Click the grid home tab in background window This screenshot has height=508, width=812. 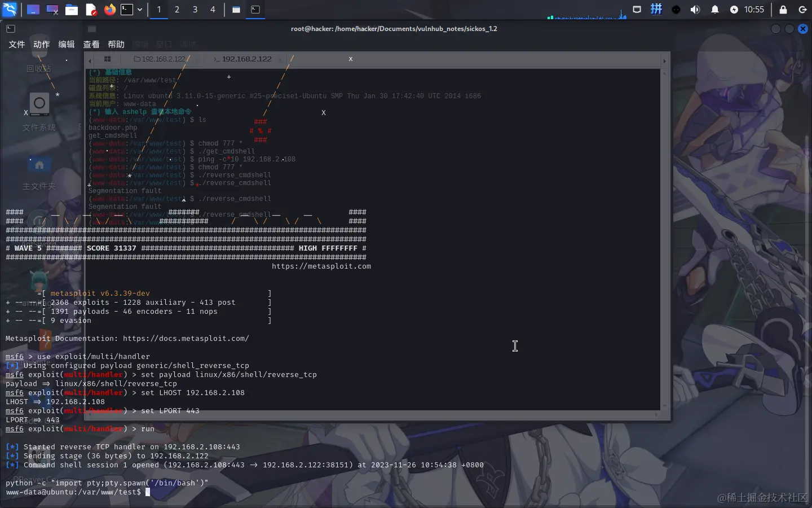pos(107,59)
